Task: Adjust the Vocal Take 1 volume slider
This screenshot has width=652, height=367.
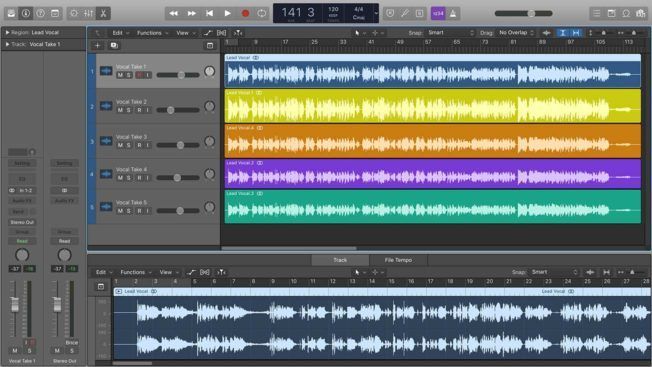Action: pos(178,75)
